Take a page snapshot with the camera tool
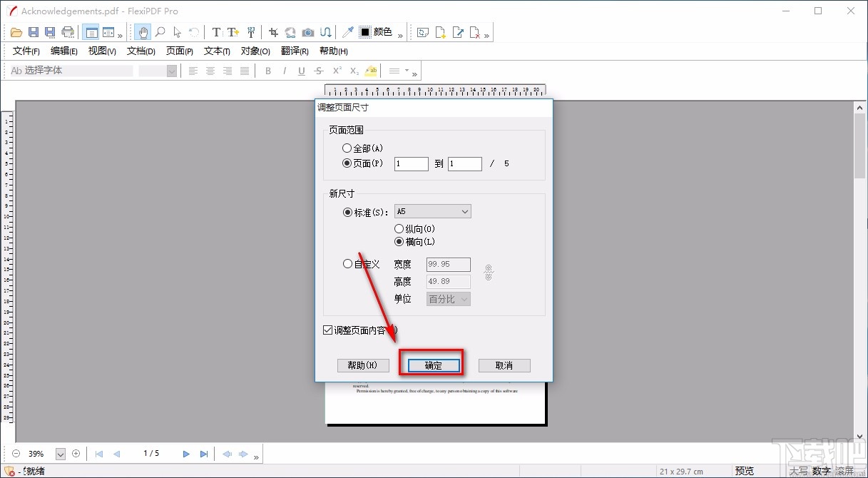 tap(307, 32)
